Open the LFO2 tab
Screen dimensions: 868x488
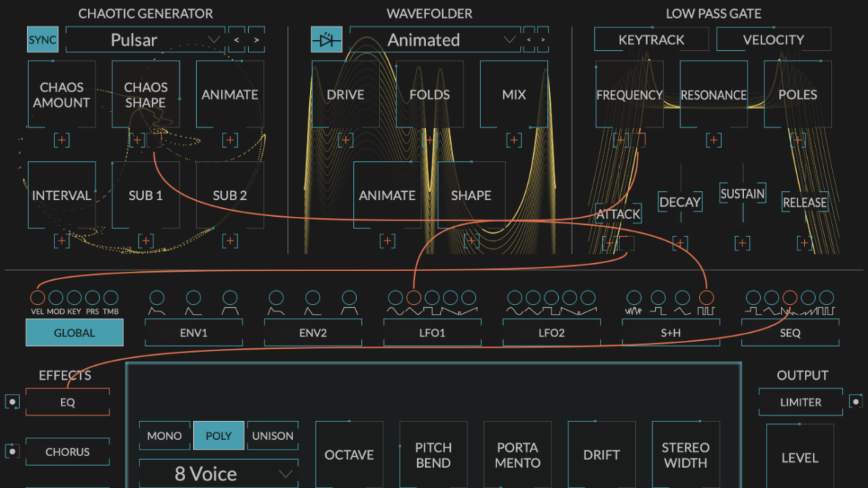point(552,333)
